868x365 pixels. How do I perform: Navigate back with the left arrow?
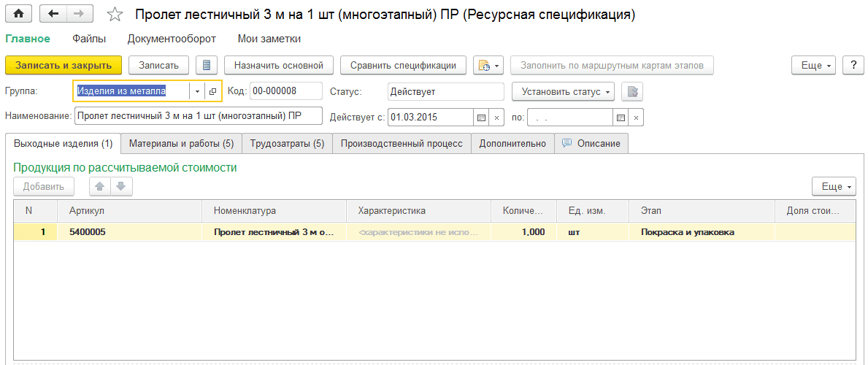tap(53, 14)
